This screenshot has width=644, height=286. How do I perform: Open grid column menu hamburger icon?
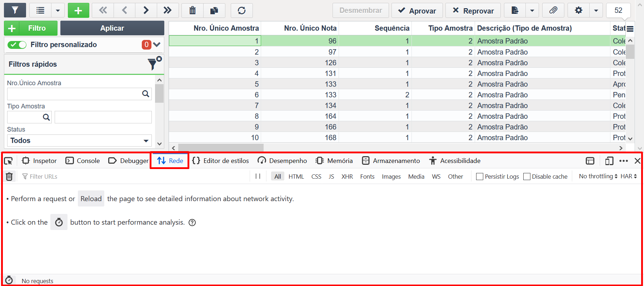(x=630, y=29)
